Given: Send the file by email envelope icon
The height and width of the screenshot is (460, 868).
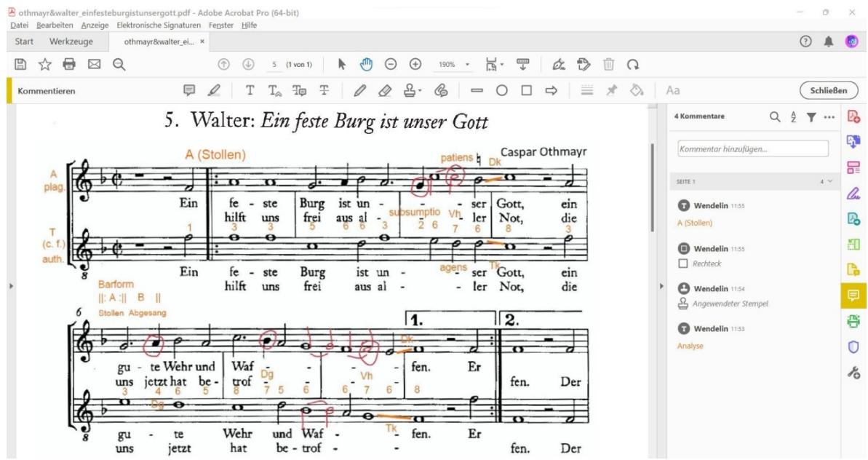Looking at the screenshot, I should (x=95, y=64).
